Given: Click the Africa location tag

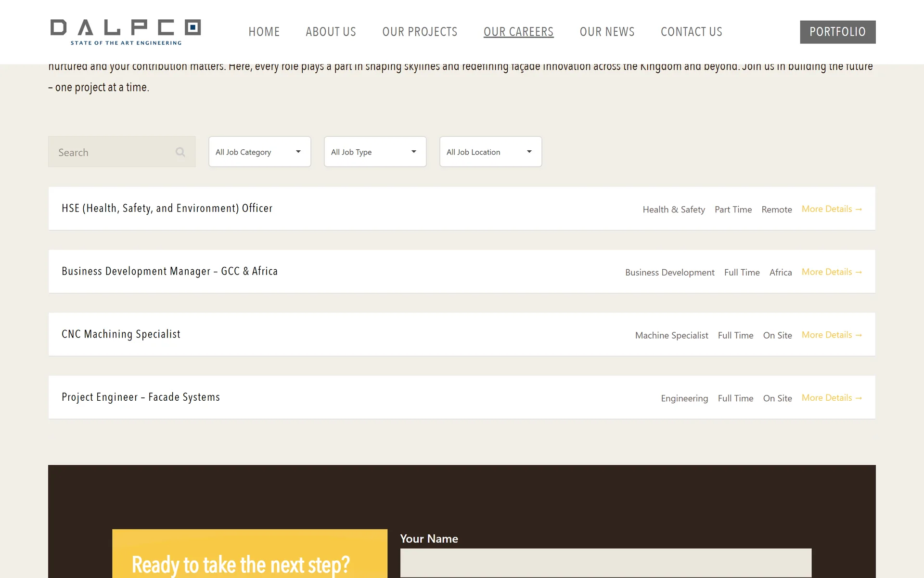Looking at the screenshot, I should (781, 273).
